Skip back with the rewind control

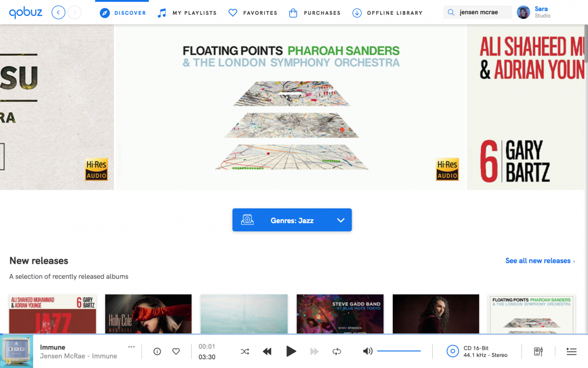[267, 351]
